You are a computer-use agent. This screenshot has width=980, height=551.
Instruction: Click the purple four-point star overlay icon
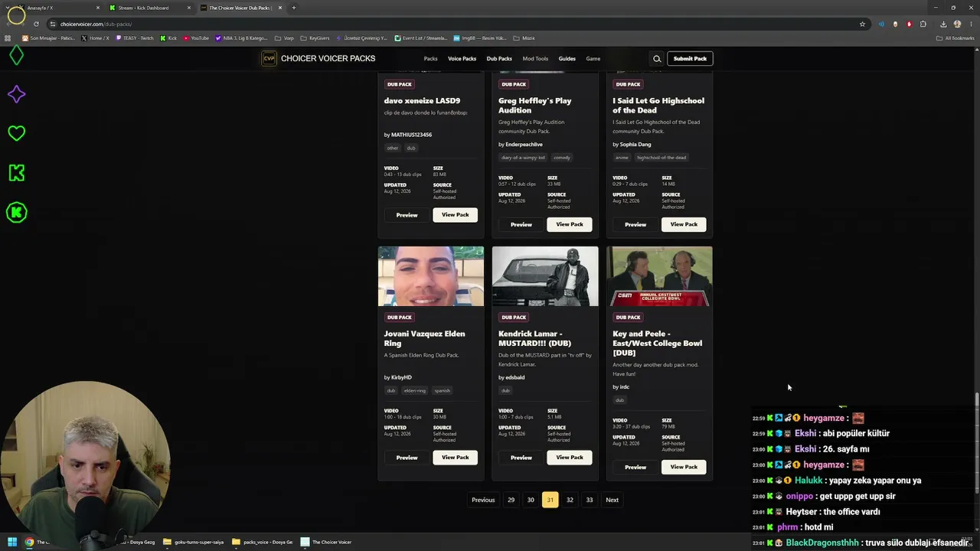pyautogui.click(x=16, y=94)
